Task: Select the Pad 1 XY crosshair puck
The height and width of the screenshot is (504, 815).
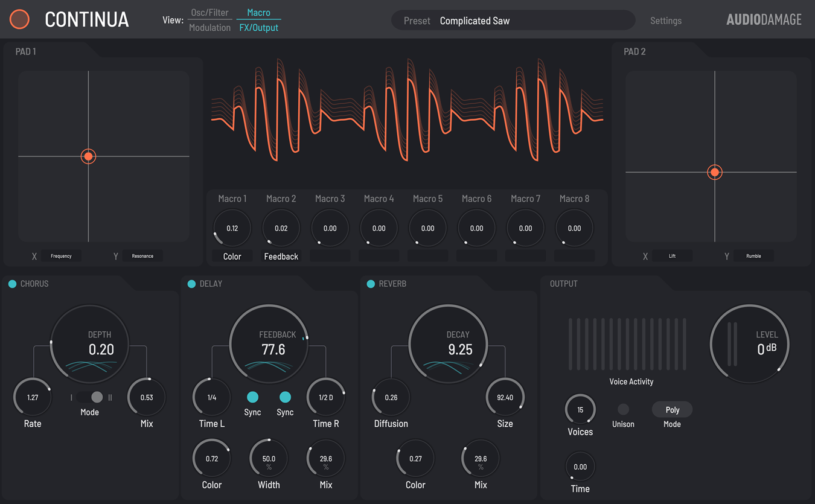Action: [88, 156]
